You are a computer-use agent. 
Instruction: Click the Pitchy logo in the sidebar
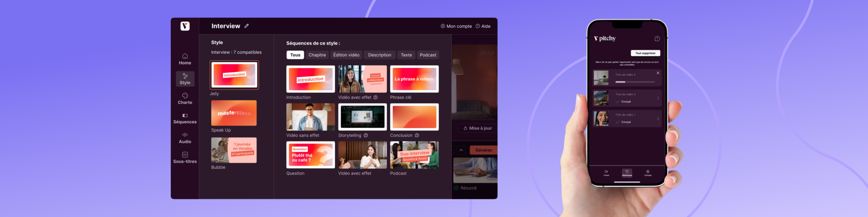(185, 26)
